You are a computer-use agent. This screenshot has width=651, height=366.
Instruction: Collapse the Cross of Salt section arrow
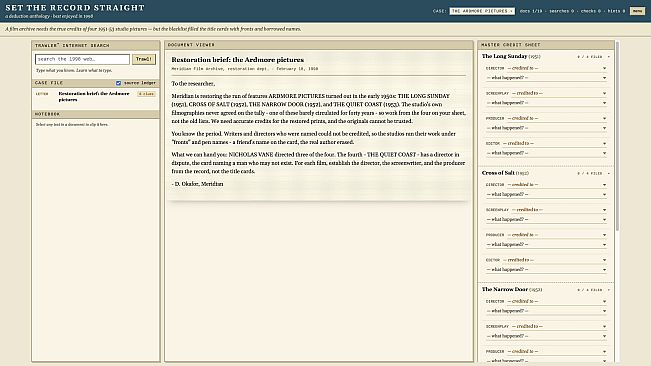[x=608, y=173]
